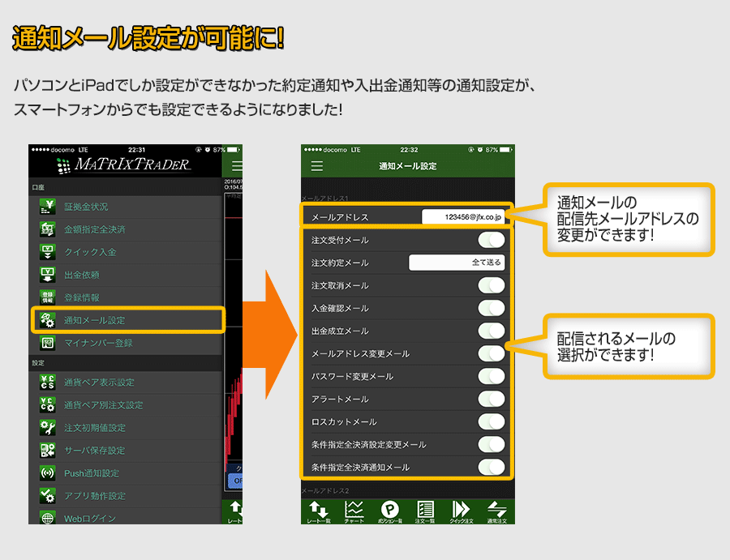
Task: Click the 通知メール設定 screen title
Action: tap(408, 166)
